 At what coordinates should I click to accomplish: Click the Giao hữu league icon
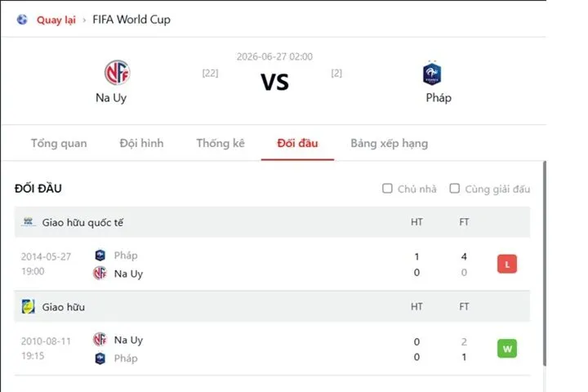pos(28,306)
